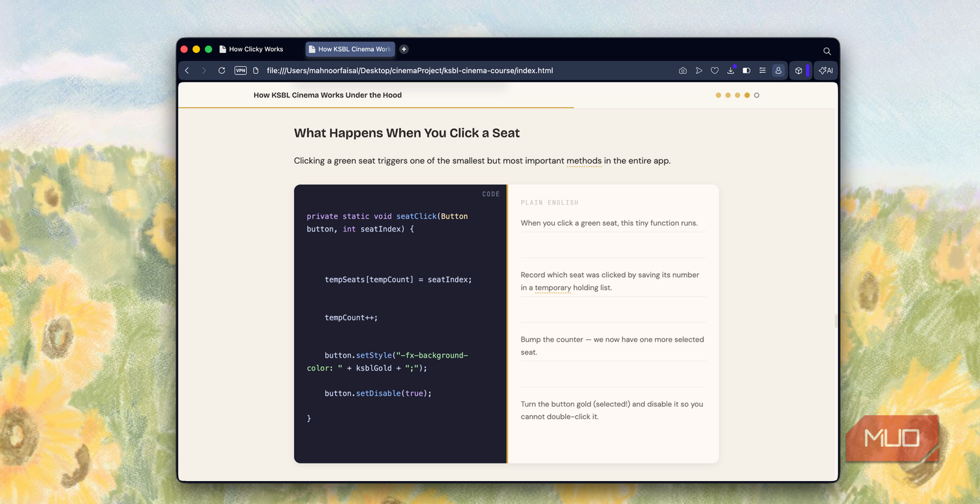Jump to second progress dot
Screen dimensions: 980x504
(728, 95)
